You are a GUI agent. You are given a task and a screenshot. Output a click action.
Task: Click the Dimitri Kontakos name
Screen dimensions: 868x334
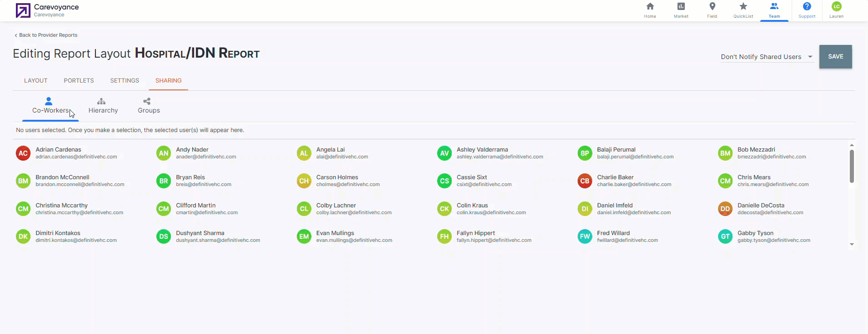58,233
